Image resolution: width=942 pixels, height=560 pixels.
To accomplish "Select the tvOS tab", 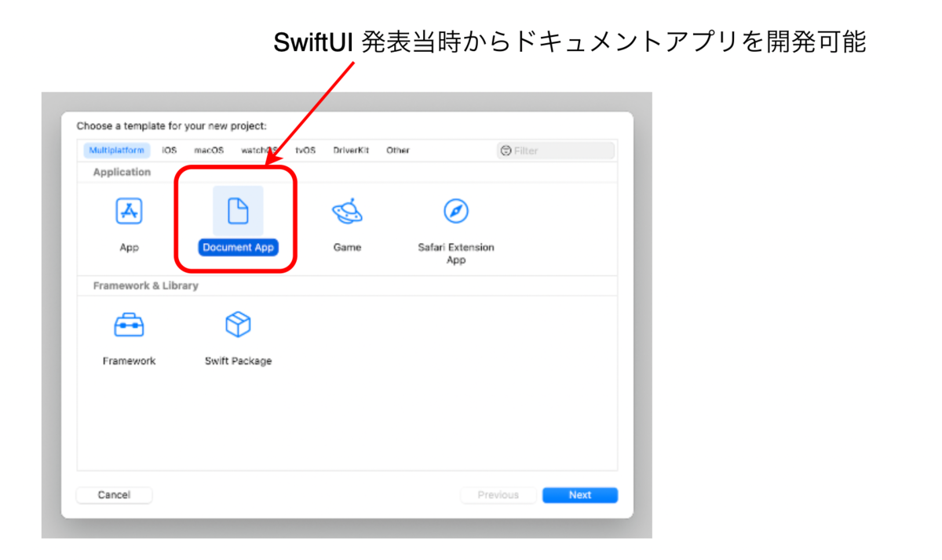I will pos(305,151).
